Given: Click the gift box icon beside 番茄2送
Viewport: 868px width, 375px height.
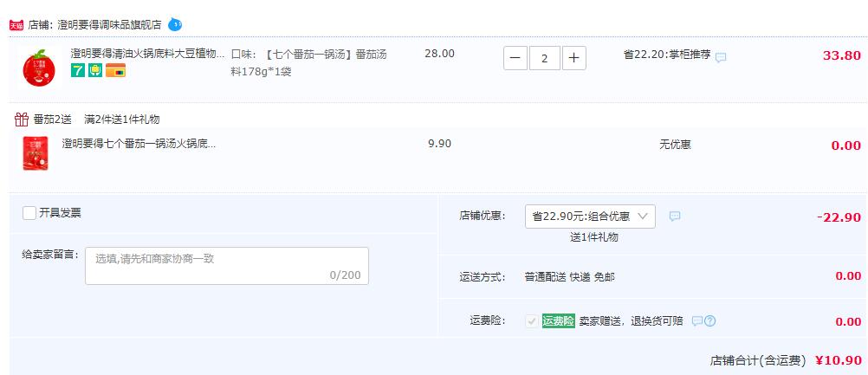Looking at the screenshot, I should (22, 119).
